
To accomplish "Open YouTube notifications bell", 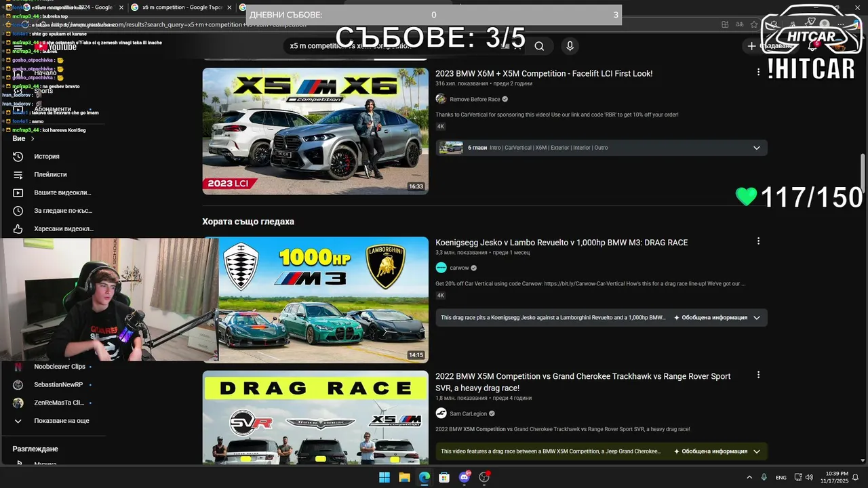I will 812,46.
